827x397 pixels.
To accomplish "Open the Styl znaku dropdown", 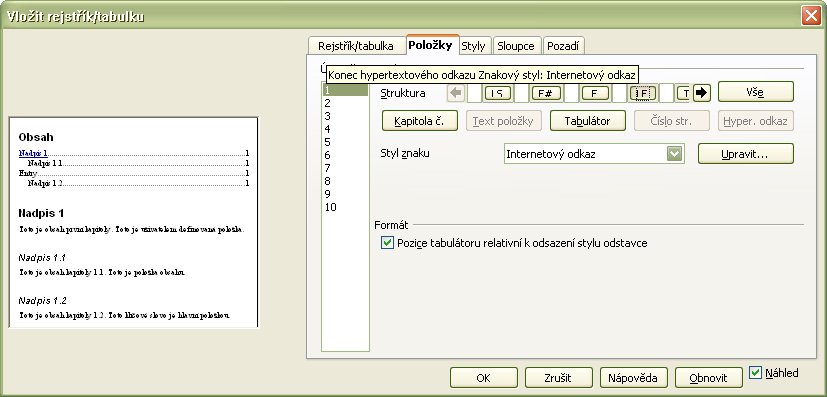I will point(675,154).
